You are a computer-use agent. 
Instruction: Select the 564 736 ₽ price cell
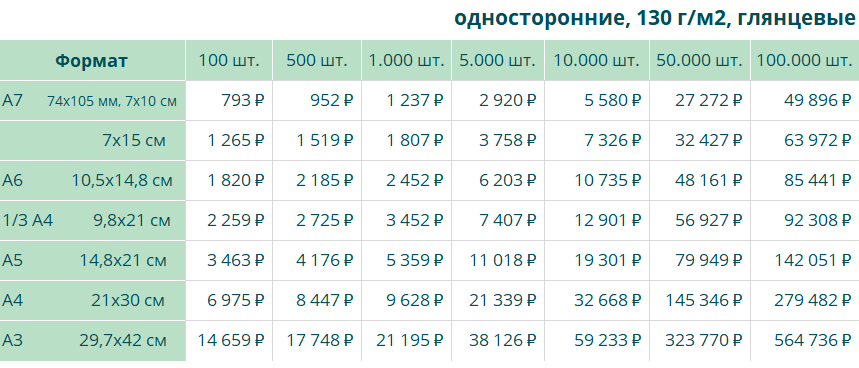805,341
